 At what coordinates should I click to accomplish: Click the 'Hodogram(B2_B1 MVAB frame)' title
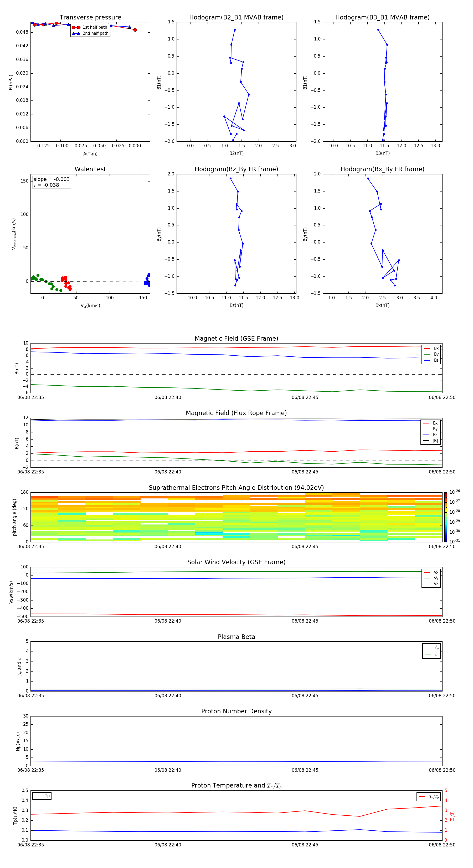click(236, 18)
